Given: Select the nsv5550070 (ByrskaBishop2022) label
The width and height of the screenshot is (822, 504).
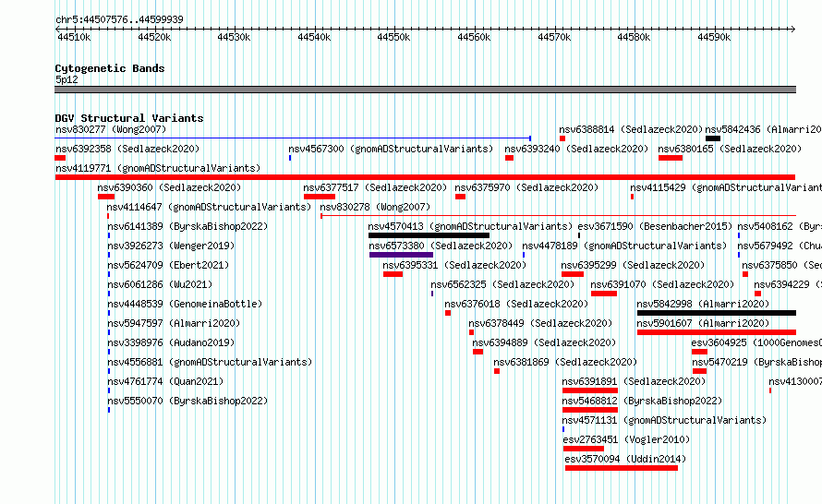Looking at the screenshot, I should [x=187, y=401].
